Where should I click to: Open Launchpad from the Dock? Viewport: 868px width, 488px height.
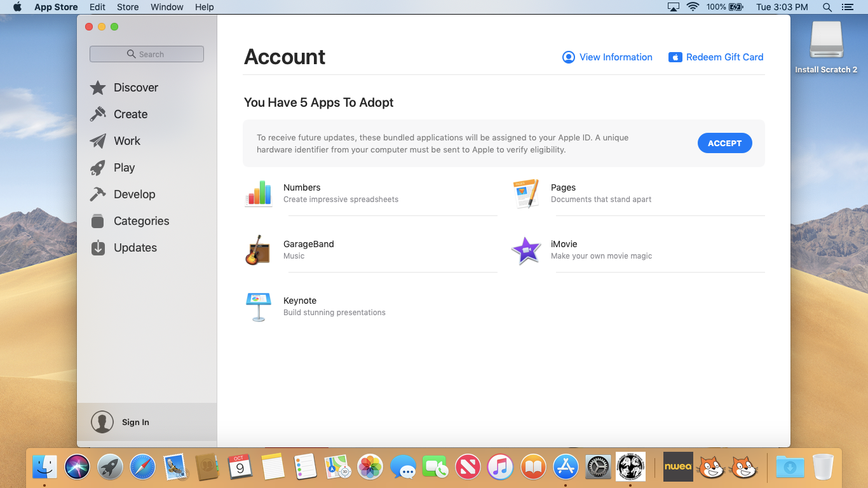tap(111, 468)
